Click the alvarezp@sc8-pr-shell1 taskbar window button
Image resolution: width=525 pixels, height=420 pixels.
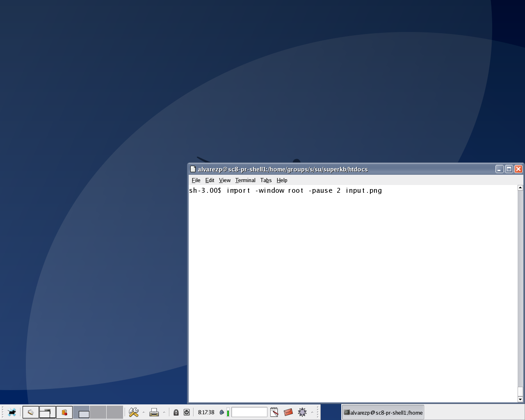[x=383, y=413]
